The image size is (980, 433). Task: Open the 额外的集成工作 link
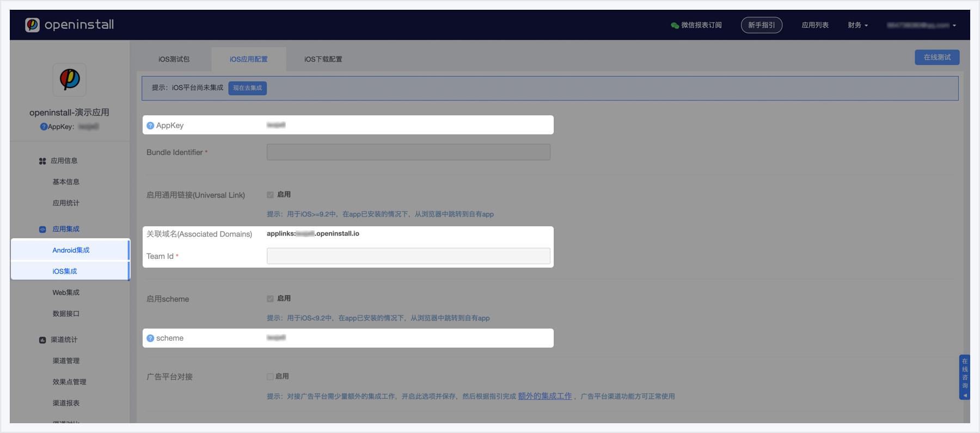click(x=544, y=396)
